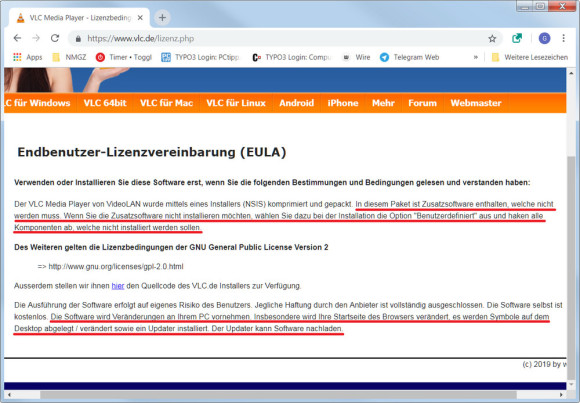
Task: Close the browser window
Action: pyautogui.click(x=562, y=6)
